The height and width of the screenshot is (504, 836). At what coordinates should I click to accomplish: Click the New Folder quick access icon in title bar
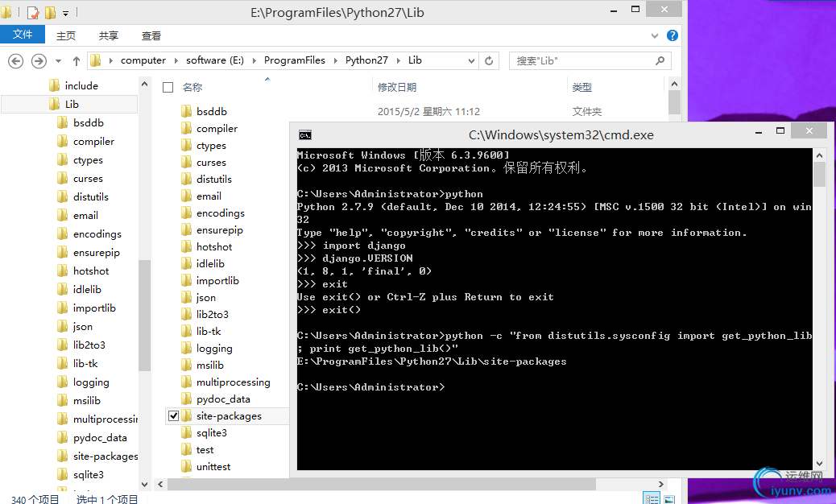click(x=51, y=12)
